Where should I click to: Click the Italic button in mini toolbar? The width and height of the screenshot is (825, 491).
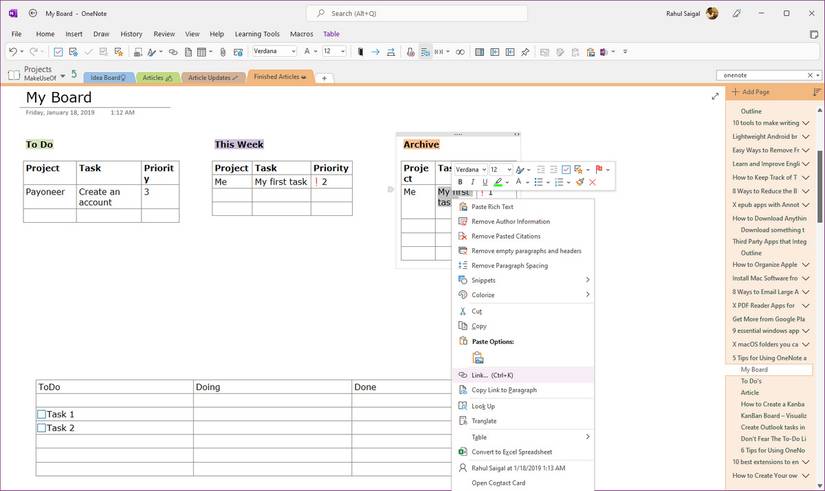point(472,182)
